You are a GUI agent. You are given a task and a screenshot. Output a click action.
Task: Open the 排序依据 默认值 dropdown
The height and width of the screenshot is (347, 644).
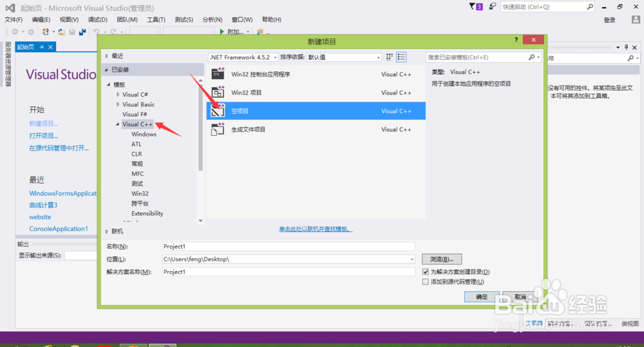(x=378, y=57)
